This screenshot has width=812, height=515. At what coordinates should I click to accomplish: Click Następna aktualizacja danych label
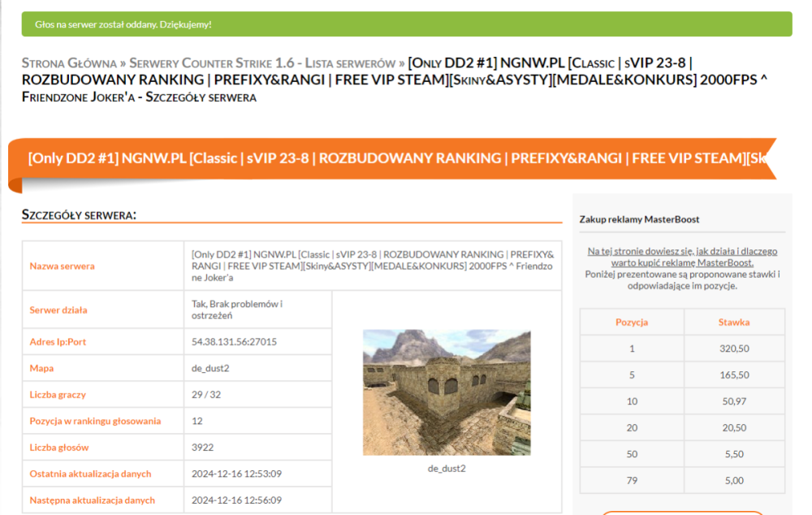point(93,500)
